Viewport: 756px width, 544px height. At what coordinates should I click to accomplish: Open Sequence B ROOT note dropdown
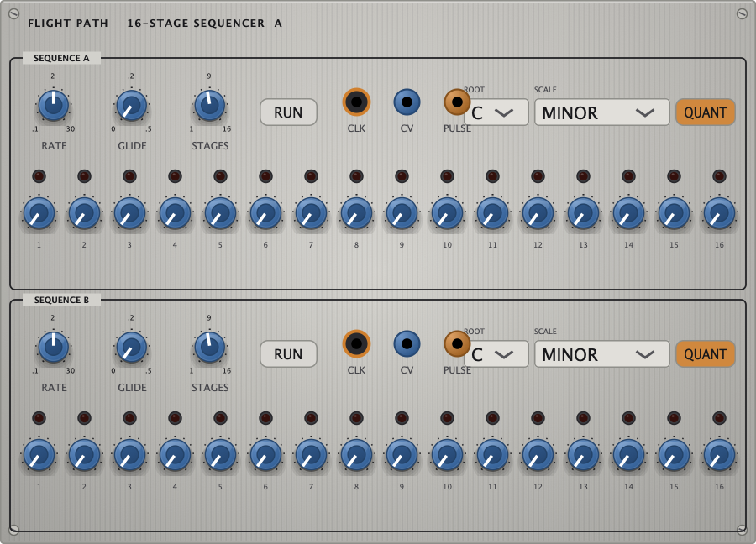click(x=496, y=354)
